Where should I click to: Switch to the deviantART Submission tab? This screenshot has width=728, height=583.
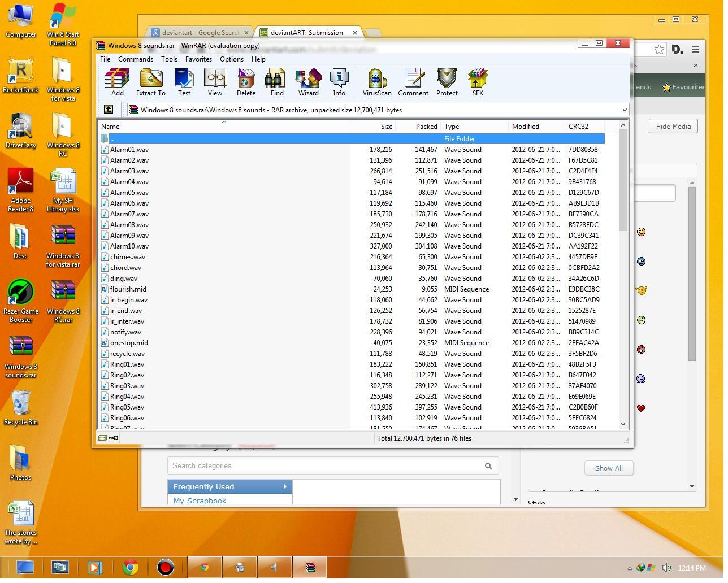[308, 32]
